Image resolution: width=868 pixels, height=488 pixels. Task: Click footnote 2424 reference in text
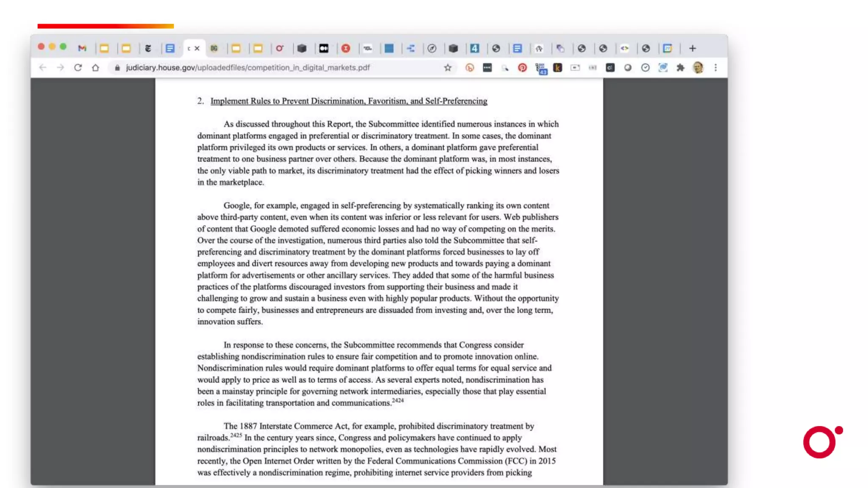pos(398,400)
